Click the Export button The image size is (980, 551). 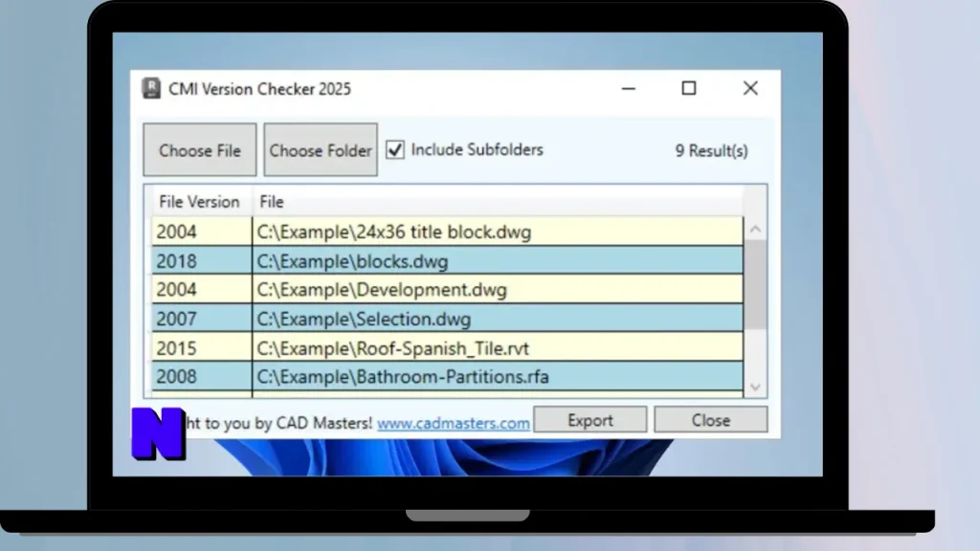pos(590,420)
